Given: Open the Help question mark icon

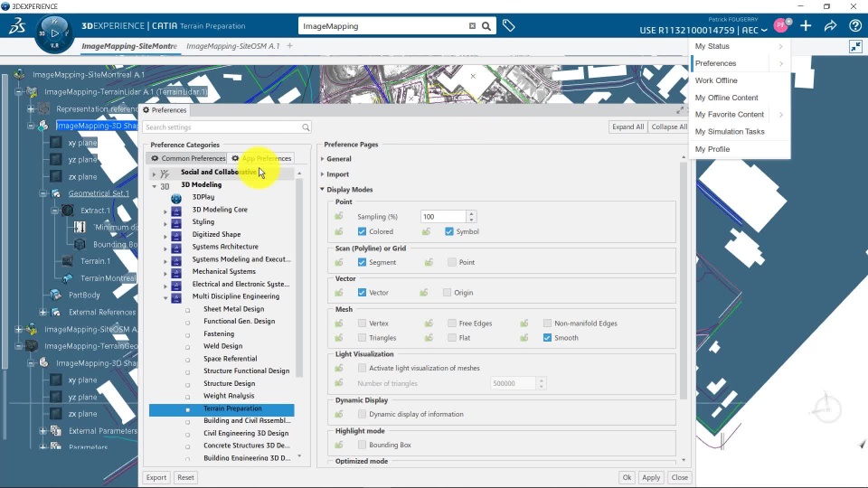Looking at the screenshot, I should [854, 26].
